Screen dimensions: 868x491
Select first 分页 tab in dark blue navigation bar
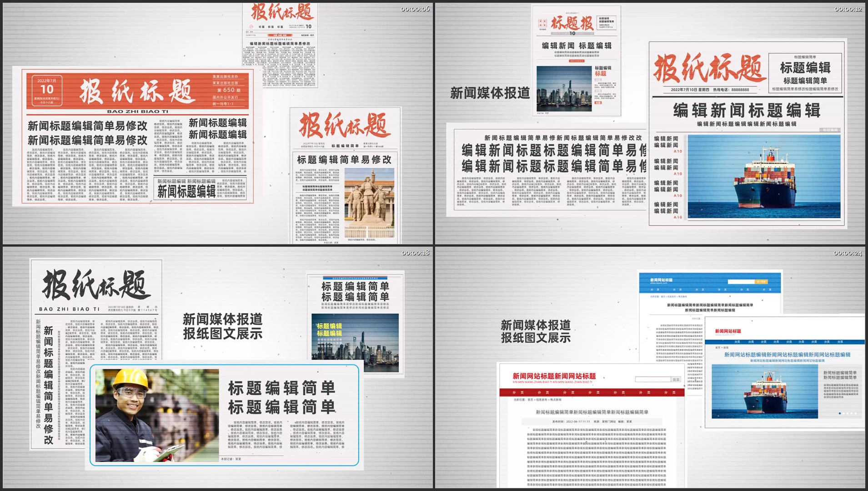737,342
